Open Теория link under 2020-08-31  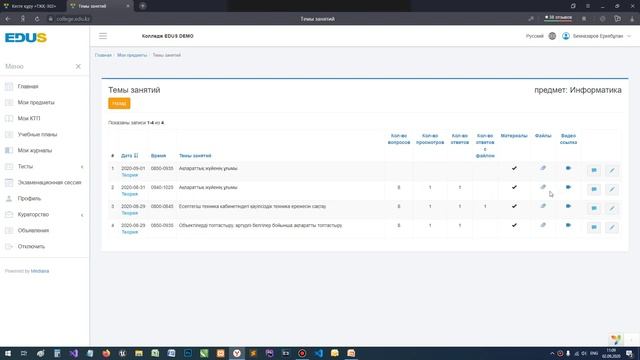pos(130,194)
